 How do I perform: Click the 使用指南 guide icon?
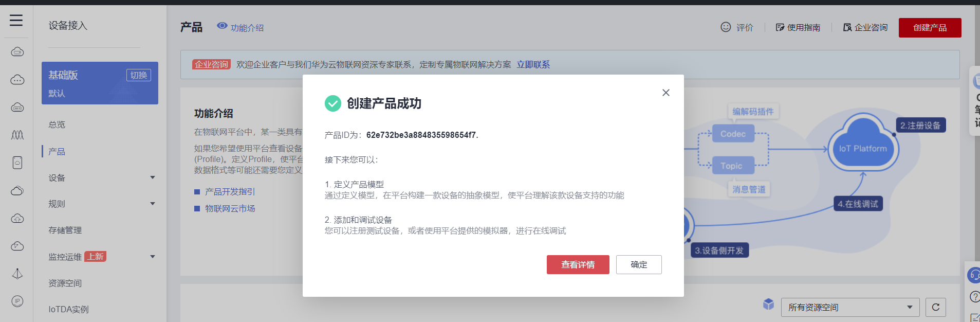pos(780,27)
